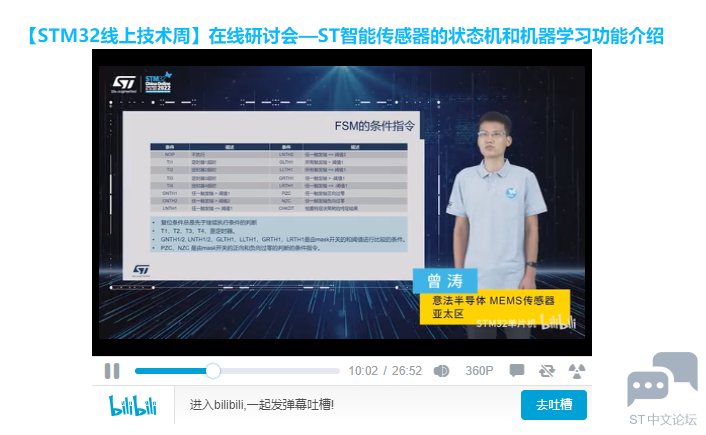Click the bilibili logo below player
This screenshot has width=706, height=435.
[x=133, y=405]
